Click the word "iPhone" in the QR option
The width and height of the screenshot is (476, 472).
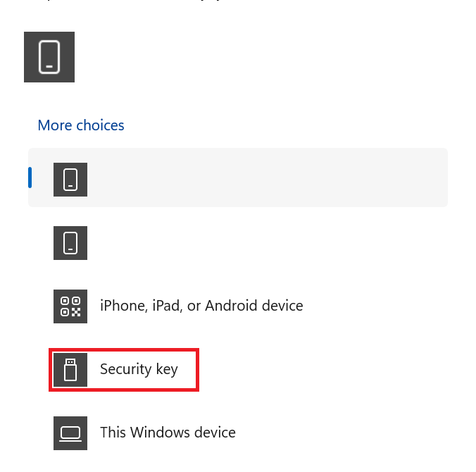[x=120, y=306]
